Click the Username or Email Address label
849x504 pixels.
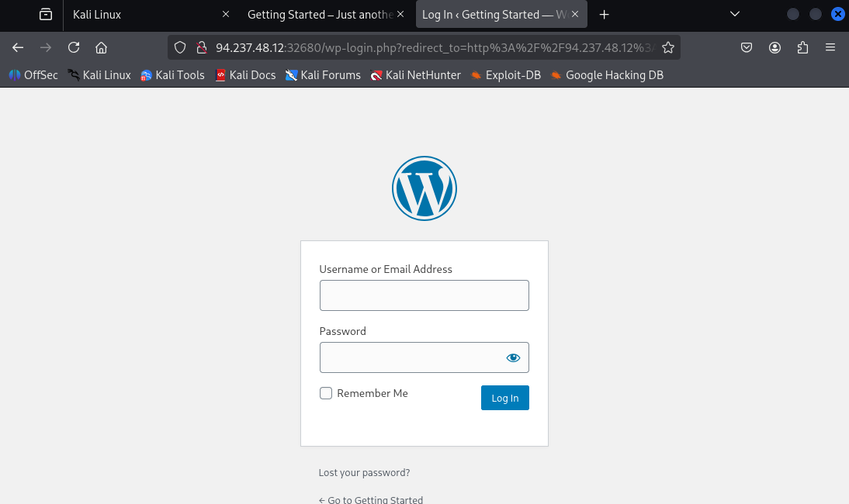pyautogui.click(x=386, y=269)
